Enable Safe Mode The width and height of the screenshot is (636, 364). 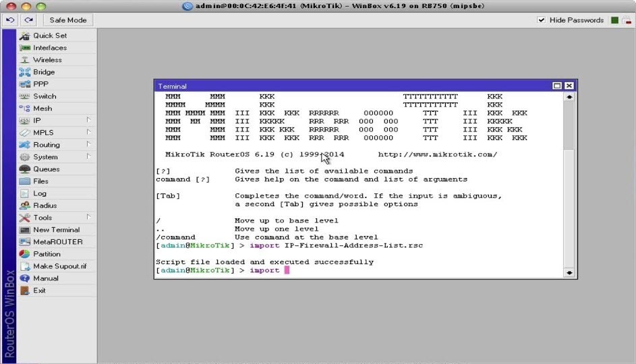pyautogui.click(x=67, y=20)
